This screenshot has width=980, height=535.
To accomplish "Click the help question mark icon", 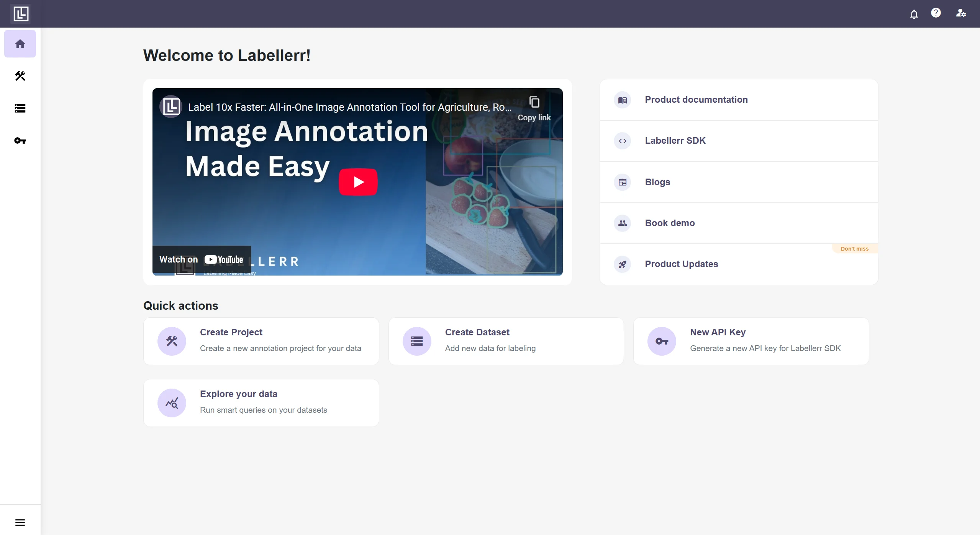I will [936, 13].
